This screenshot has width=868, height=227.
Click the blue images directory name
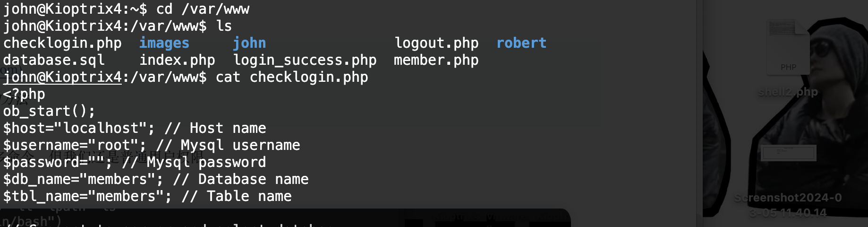coord(164,43)
